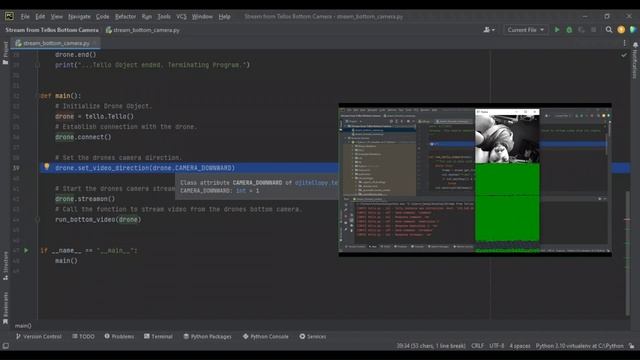Click the yellow intention bulb at line 39
The height and width of the screenshot is (360, 640).
47,167
